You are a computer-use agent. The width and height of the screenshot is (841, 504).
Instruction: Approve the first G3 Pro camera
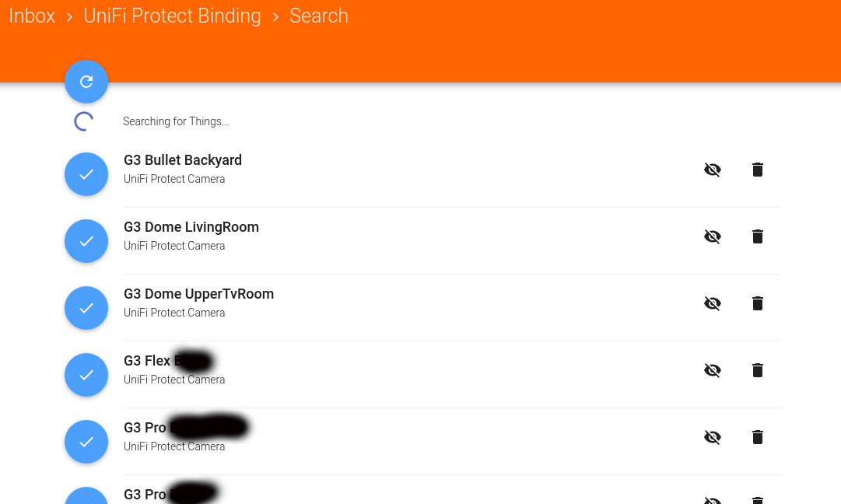[x=86, y=442]
